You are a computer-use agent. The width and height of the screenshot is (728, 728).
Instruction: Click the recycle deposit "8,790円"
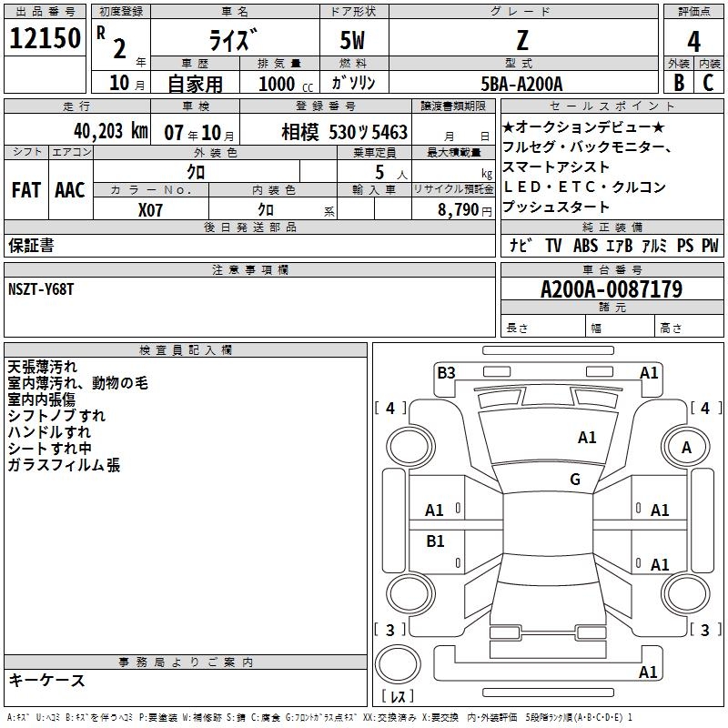coord(465,210)
